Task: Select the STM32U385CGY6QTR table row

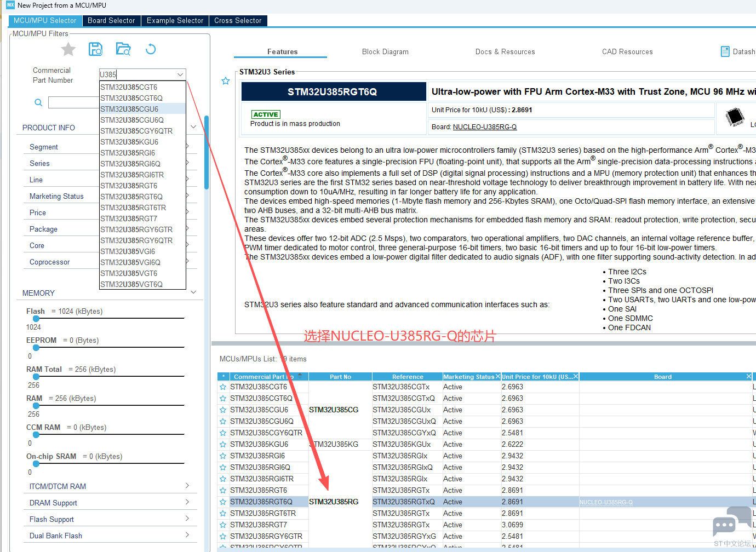Action: point(486,433)
